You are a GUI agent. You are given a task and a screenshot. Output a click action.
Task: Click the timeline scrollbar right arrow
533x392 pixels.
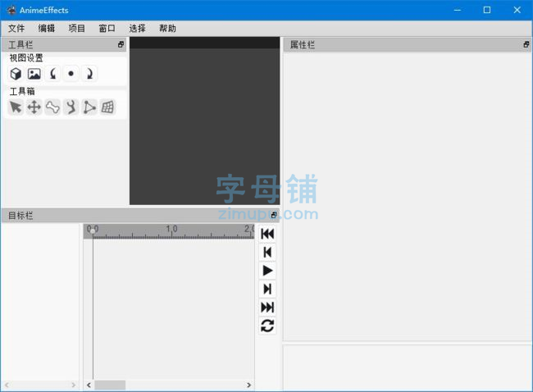point(248,385)
